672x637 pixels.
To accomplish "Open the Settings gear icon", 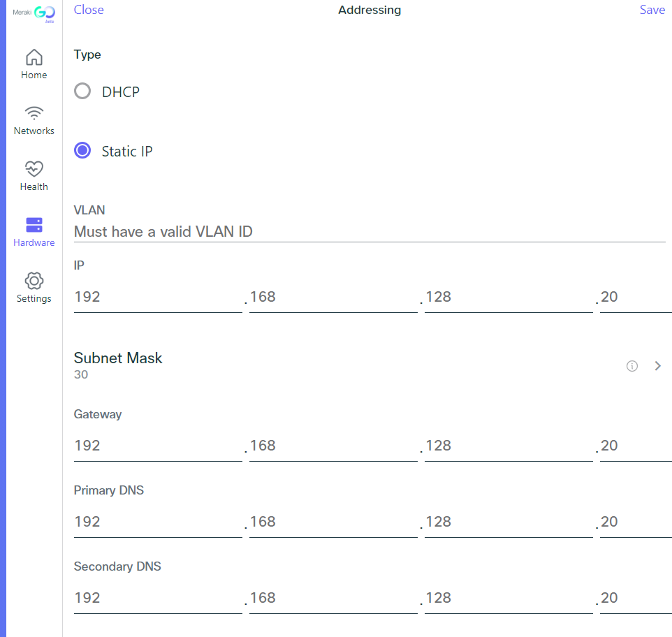I will click(x=34, y=281).
